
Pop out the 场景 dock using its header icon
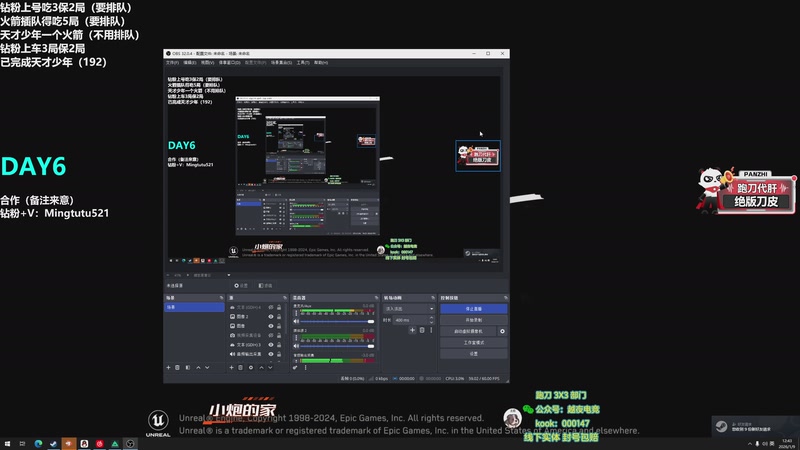coord(221,298)
